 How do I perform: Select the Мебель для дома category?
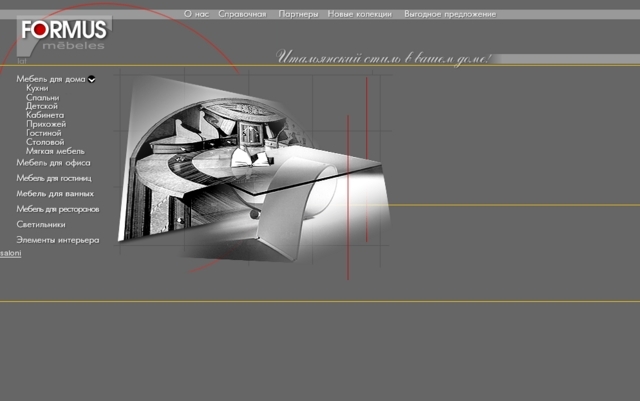(50, 79)
